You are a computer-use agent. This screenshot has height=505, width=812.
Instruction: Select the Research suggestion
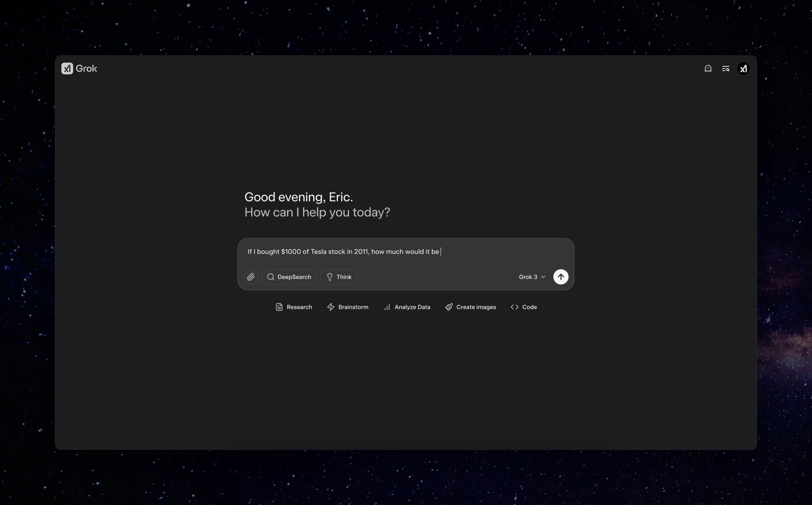click(294, 307)
